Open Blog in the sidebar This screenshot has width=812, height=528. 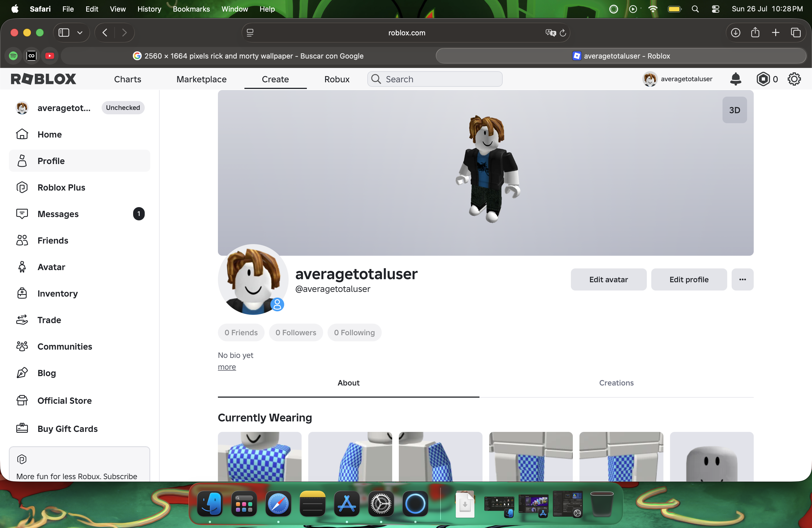79,373
